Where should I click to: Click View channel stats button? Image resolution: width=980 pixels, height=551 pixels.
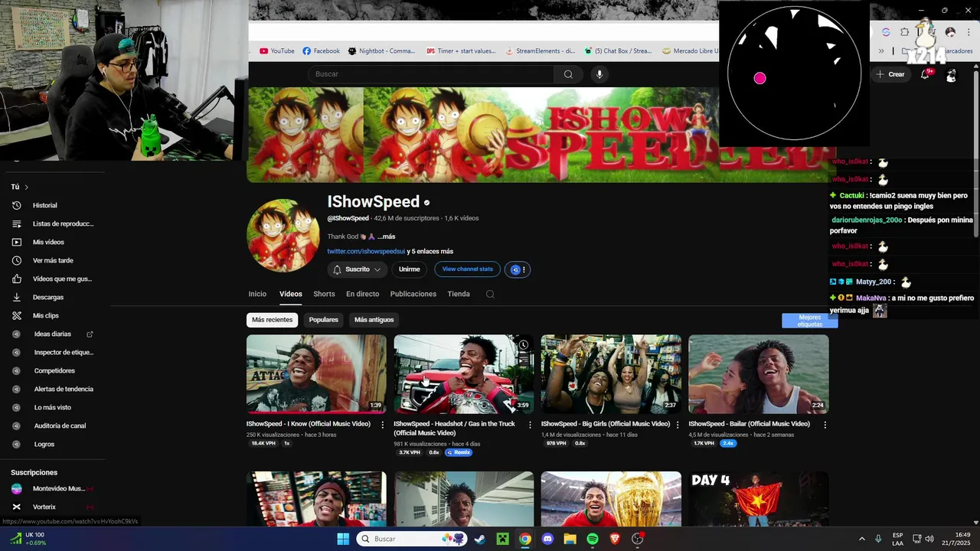click(468, 269)
